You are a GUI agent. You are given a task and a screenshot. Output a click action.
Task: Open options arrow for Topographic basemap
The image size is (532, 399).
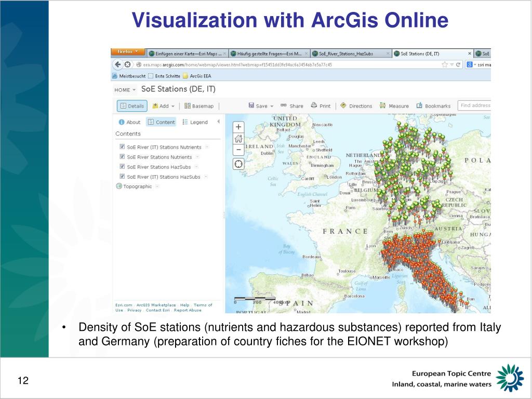pos(157,187)
